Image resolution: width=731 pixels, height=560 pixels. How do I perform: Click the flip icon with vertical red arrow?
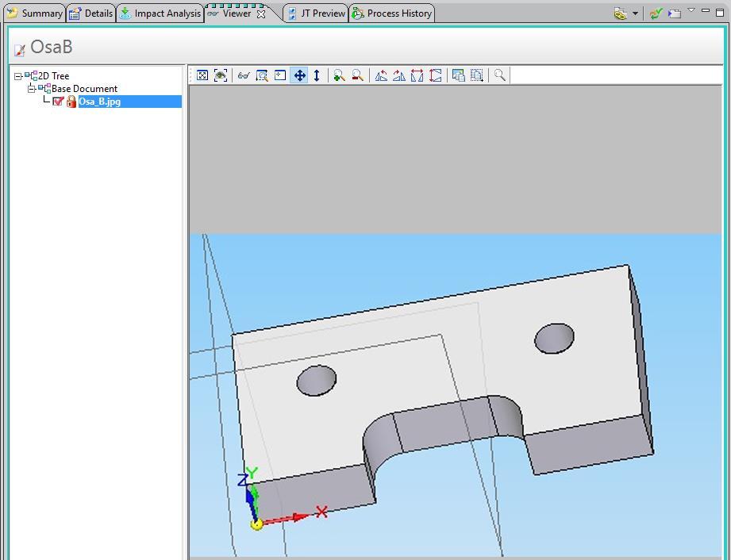coord(435,75)
